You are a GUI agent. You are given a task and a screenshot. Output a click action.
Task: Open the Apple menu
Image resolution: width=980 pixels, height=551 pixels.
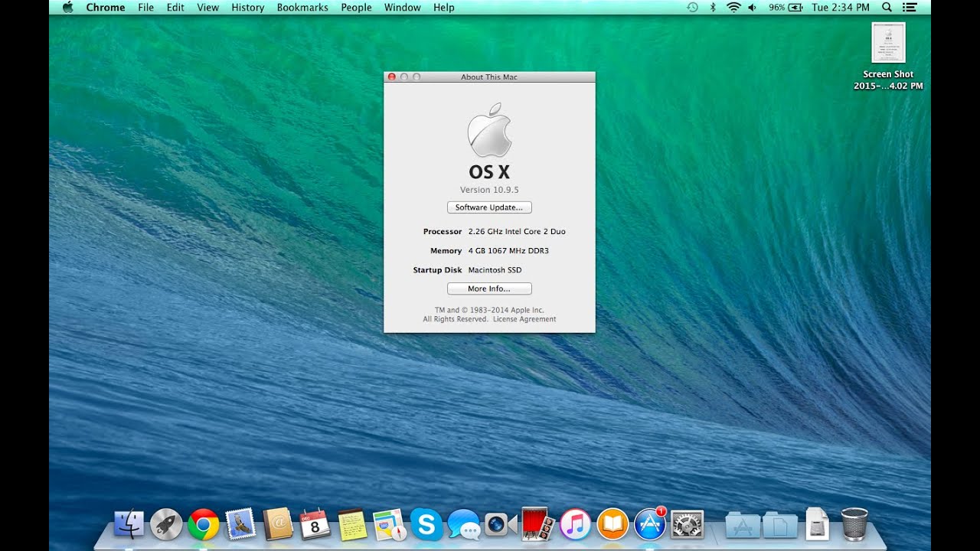(x=67, y=7)
